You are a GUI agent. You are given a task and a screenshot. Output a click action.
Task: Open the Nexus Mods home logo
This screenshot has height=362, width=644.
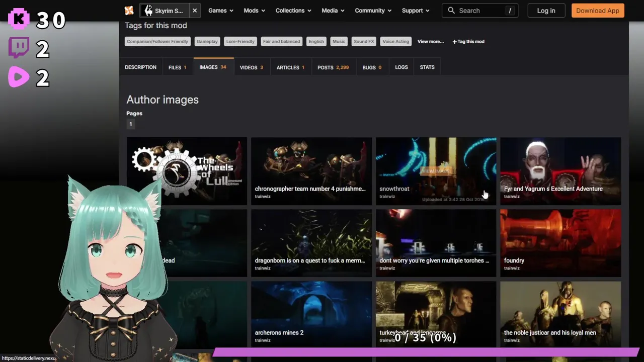pos(129,11)
